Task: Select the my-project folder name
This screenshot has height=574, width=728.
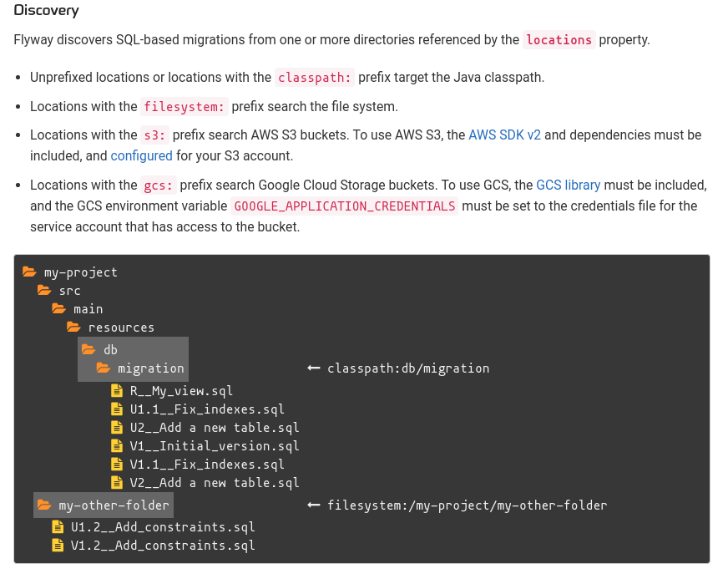Action: point(81,272)
